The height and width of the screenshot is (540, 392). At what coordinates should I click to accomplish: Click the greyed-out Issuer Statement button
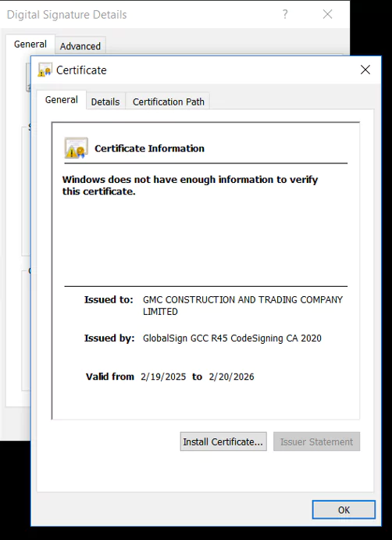pos(316,442)
